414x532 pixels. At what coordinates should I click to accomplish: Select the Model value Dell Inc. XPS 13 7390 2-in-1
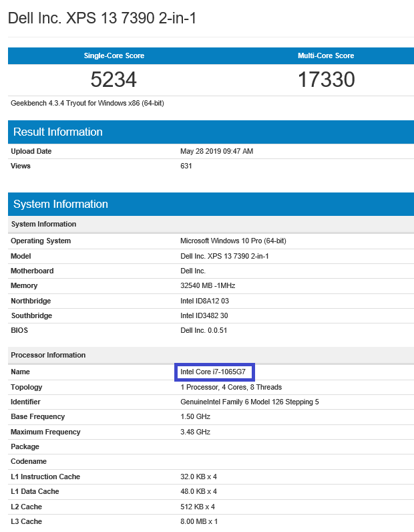click(224, 256)
